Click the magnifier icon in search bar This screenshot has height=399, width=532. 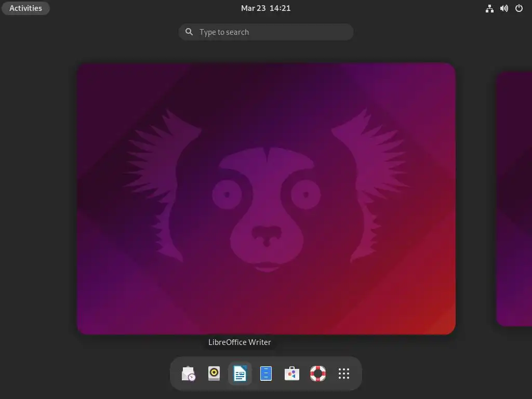(189, 32)
